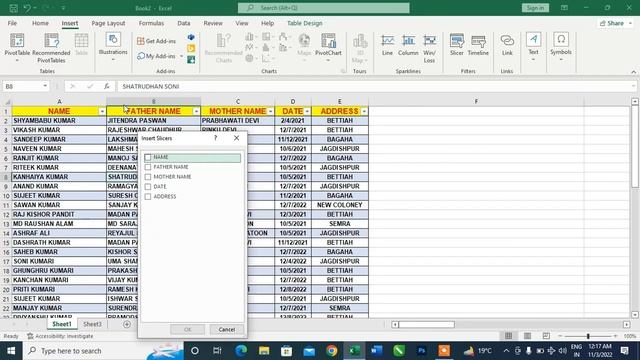
Task: Collapse the ribbon with the chevron
Action: click(x=633, y=72)
